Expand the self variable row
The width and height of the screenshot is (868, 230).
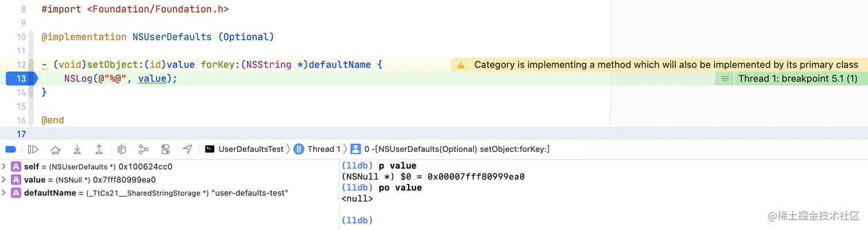(4, 167)
